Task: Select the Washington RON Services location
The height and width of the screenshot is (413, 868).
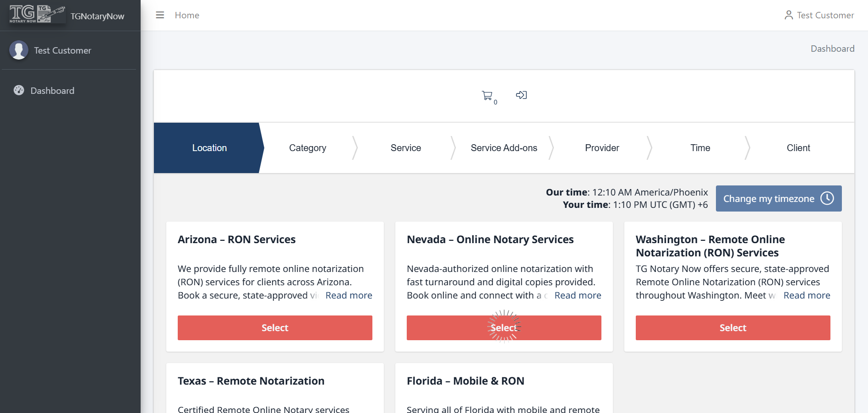Action: click(732, 328)
